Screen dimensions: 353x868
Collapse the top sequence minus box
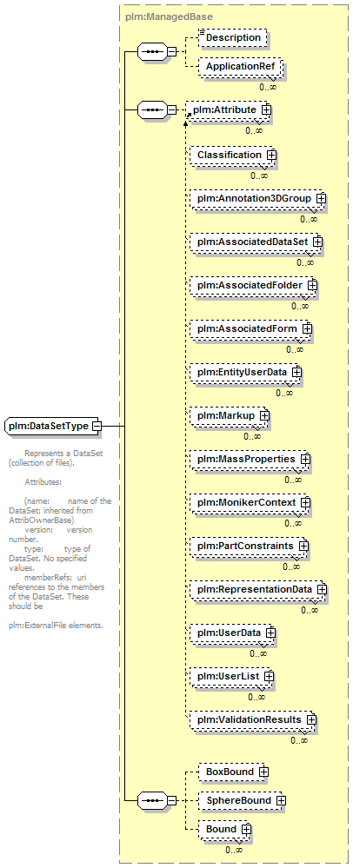click(x=171, y=51)
